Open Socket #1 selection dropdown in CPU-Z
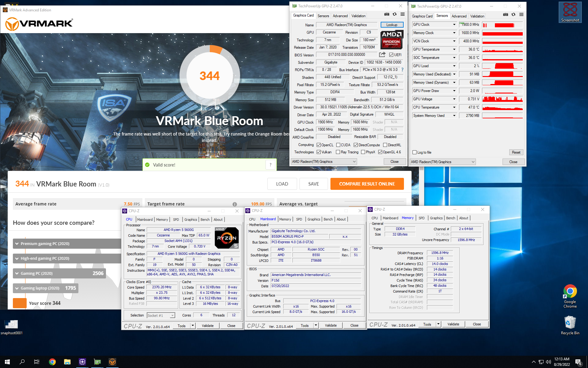Image resolution: width=588 pixels, height=368 pixels. [160, 315]
